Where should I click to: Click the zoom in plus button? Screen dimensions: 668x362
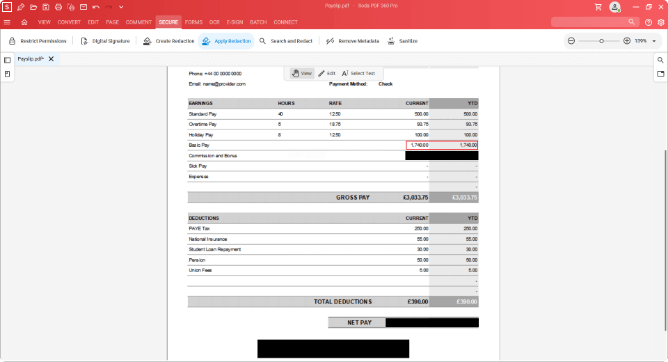coord(627,41)
